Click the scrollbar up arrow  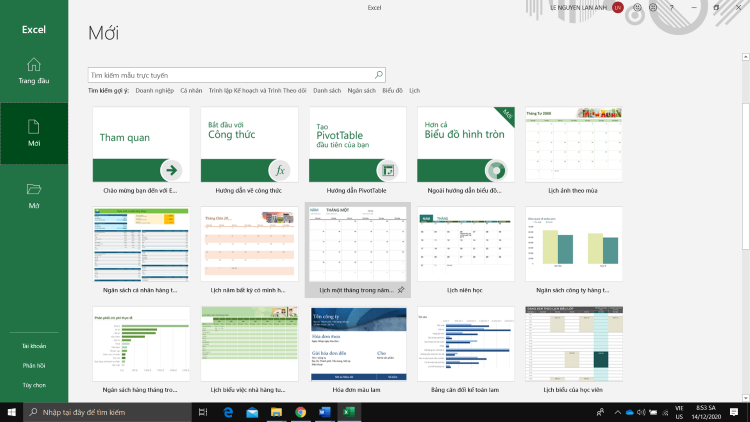click(746, 57)
